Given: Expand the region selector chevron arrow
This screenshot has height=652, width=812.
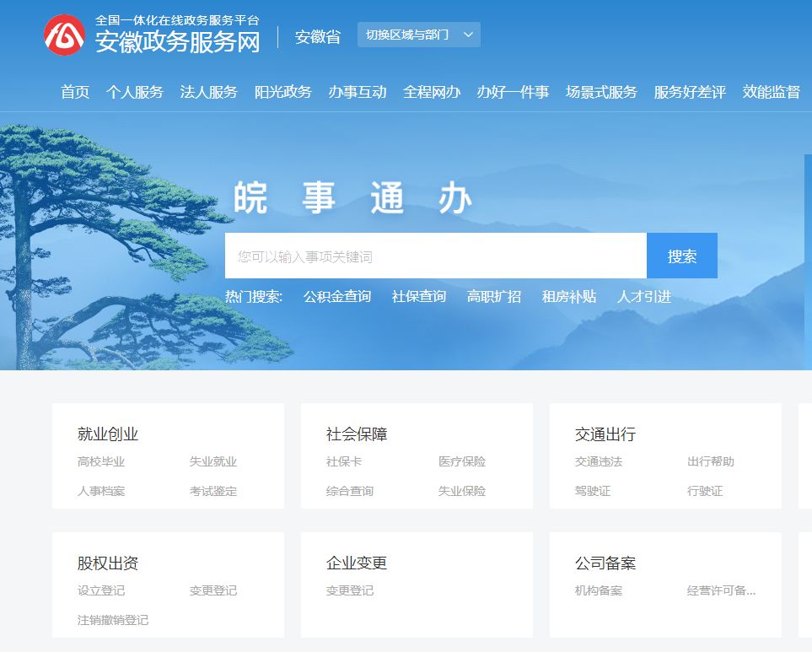Looking at the screenshot, I should coord(467,35).
